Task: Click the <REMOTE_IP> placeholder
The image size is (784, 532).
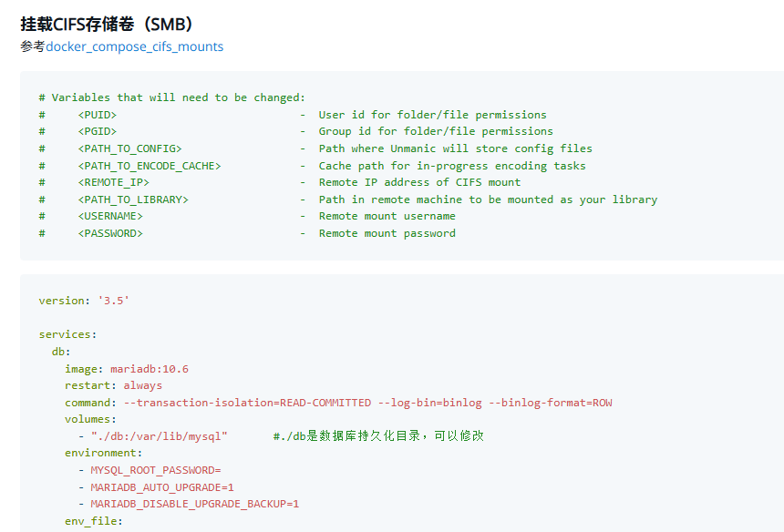Action: [x=114, y=182]
